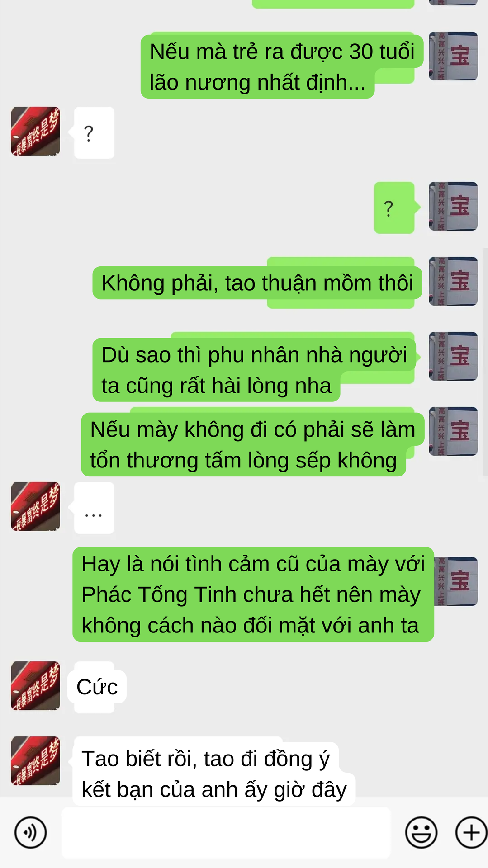This screenshot has height=868, width=488.
Task: Select the 'Hay là nói tình cảm cũ' message
Action: 253,594
